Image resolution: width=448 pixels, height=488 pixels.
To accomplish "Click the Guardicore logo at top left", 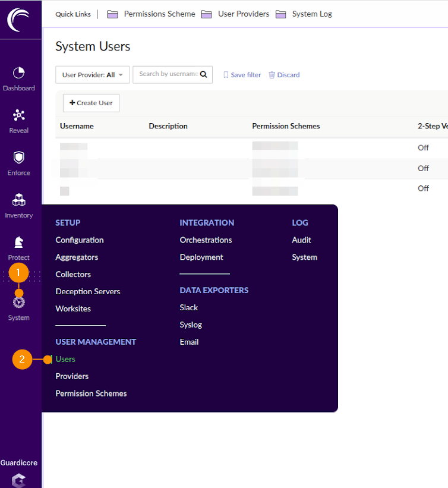I will click(x=20, y=19).
